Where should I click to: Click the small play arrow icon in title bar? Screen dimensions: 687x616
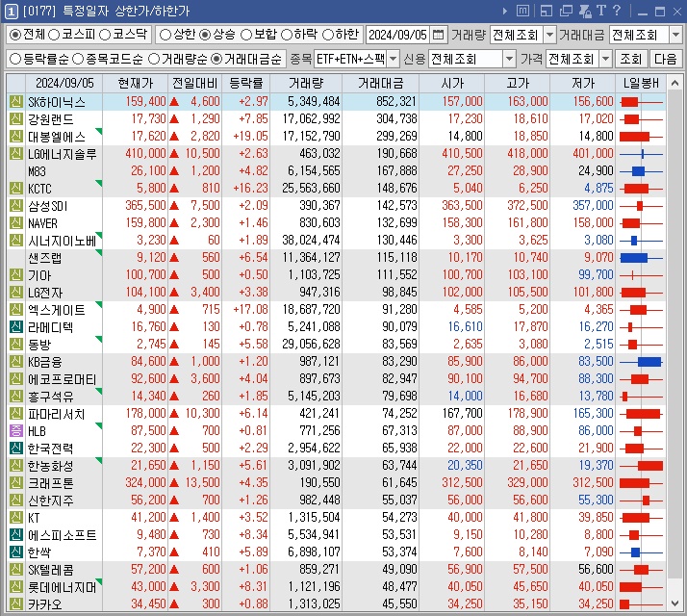(x=505, y=11)
